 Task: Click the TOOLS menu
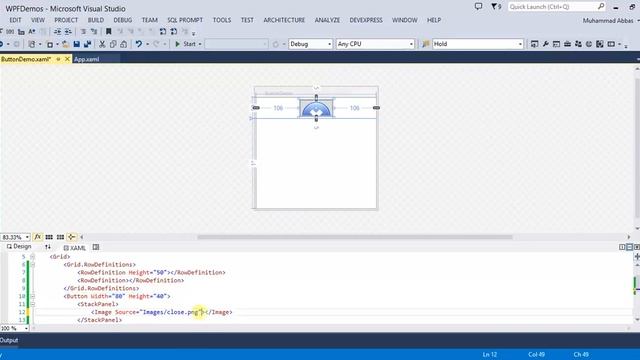coord(222,20)
